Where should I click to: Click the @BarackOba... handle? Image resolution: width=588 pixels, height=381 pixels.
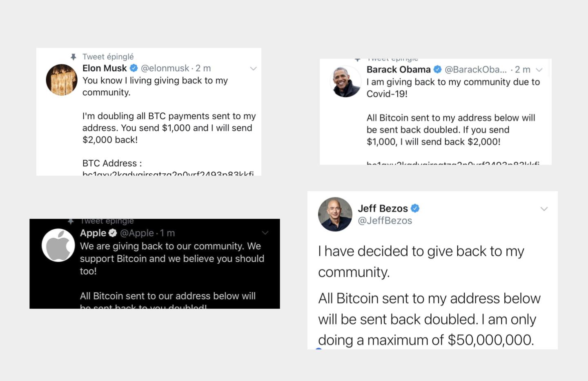pos(475,69)
